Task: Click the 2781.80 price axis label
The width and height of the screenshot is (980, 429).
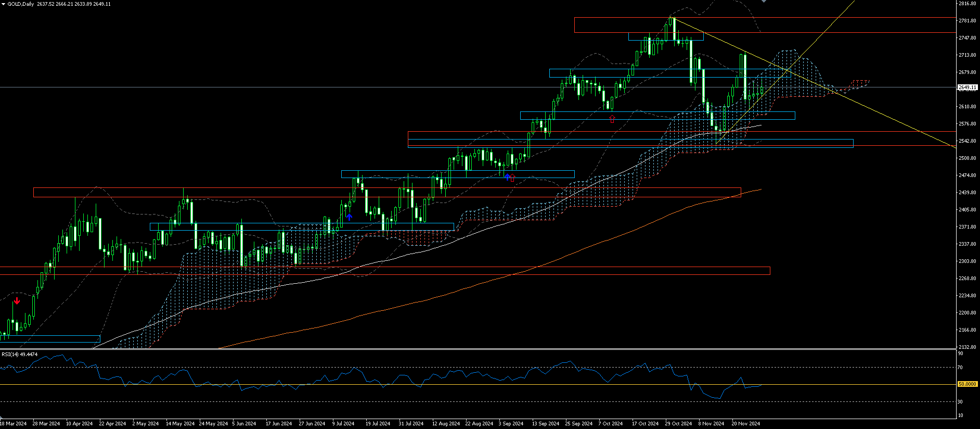Action: tap(967, 21)
